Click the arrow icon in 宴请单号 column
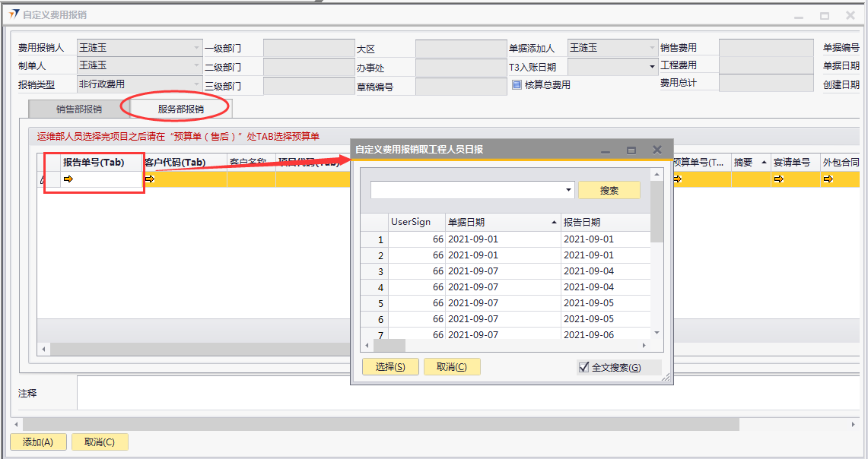This screenshot has height=459, width=868. [778, 179]
